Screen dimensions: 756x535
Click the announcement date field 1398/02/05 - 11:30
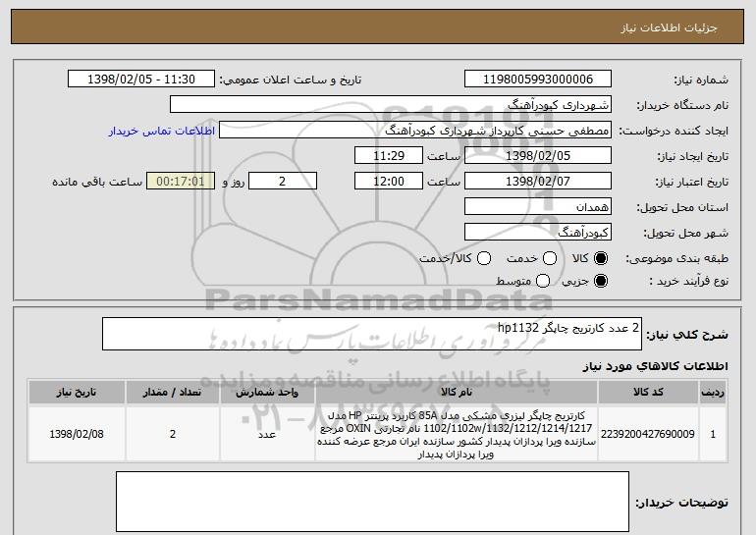point(141,80)
